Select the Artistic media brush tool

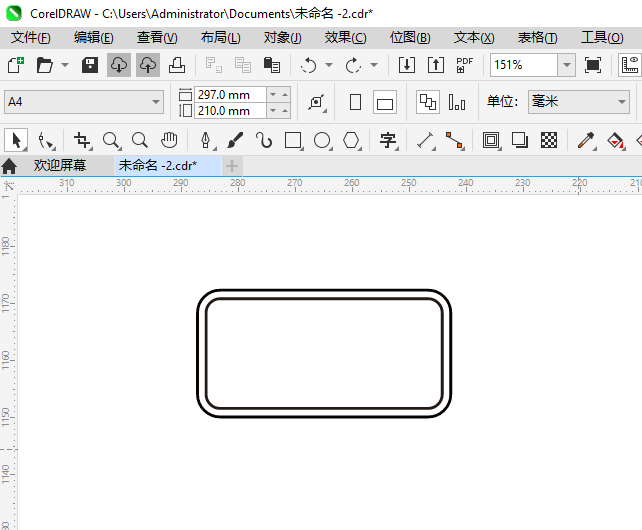[235, 140]
